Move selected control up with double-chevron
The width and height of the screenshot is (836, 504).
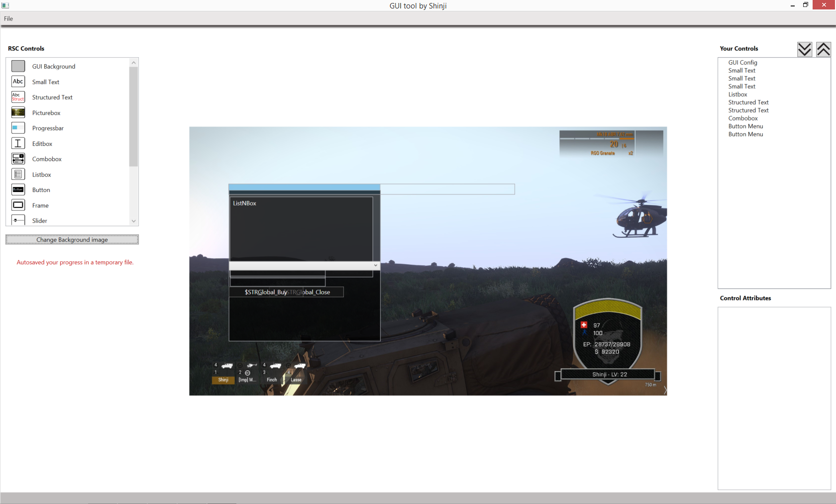point(824,49)
